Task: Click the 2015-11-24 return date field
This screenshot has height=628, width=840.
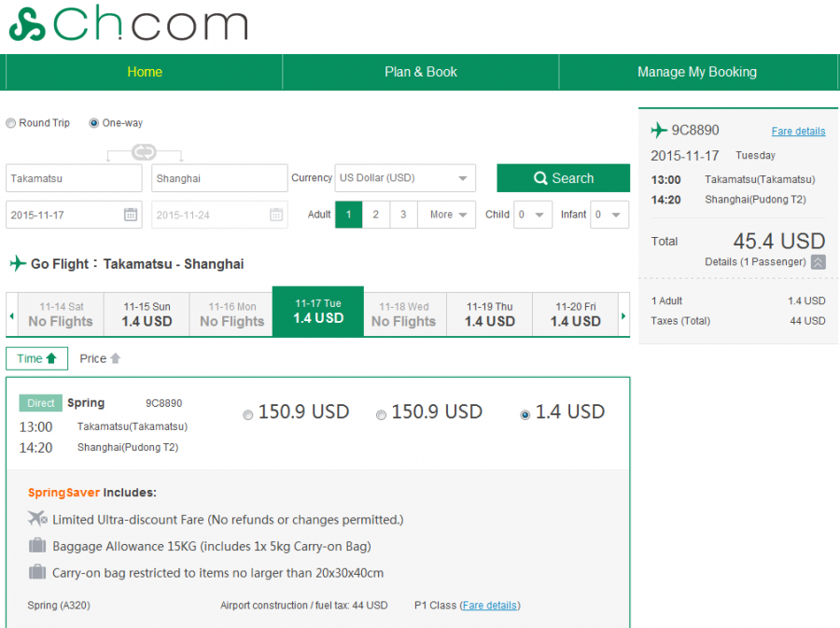Action: click(x=219, y=215)
